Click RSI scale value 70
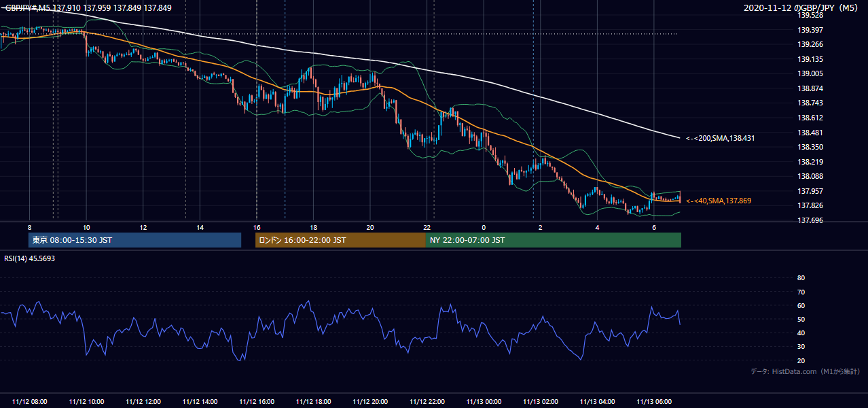This screenshot has width=868, height=408. click(x=801, y=292)
